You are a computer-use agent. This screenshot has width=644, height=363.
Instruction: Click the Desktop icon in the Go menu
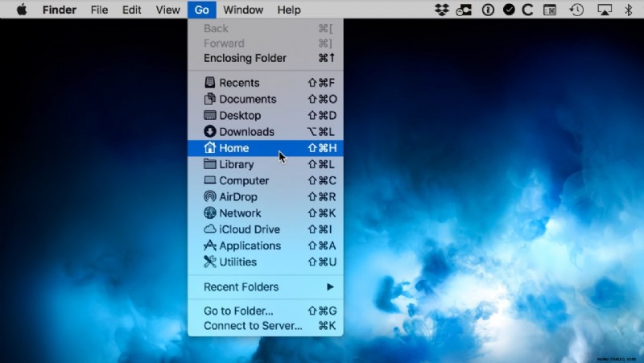(x=209, y=115)
